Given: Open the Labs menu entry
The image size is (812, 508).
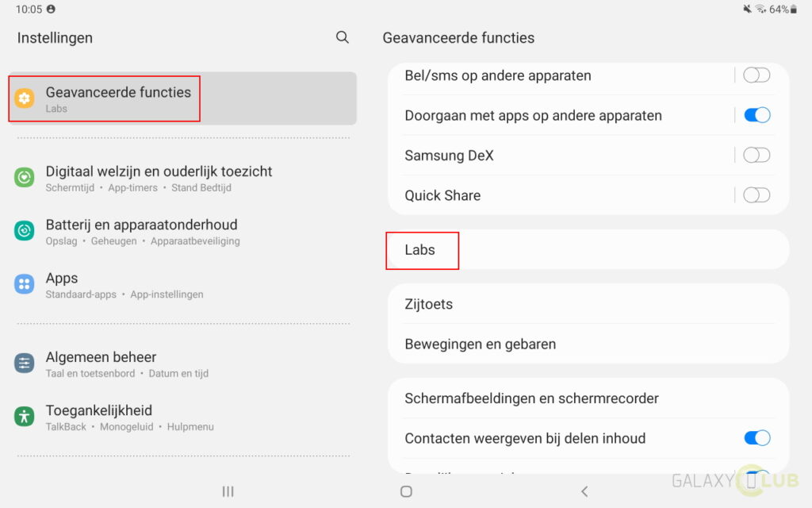Looking at the screenshot, I should [588, 250].
